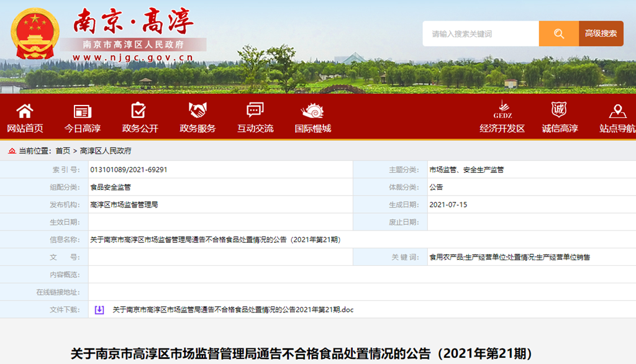This screenshot has height=364, width=636.
Task: Click the www.njgc.gov.cn site address
Action: point(133,58)
